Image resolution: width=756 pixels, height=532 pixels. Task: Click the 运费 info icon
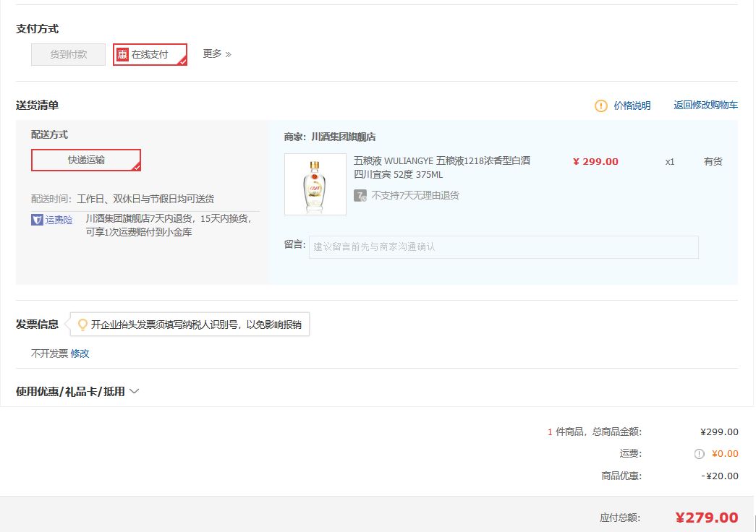pyautogui.click(x=699, y=453)
